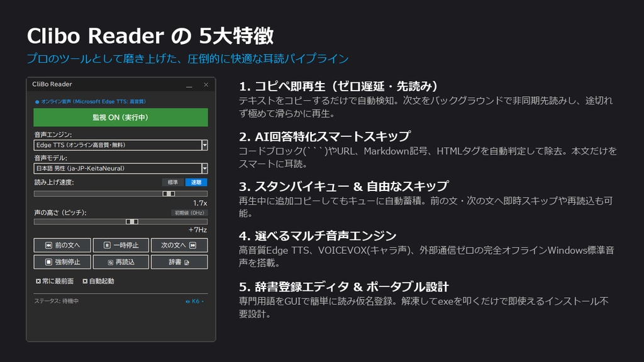Open the 辞書 dictionary editor
The width and height of the screenshot is (644, 362).
pos(179,262)
